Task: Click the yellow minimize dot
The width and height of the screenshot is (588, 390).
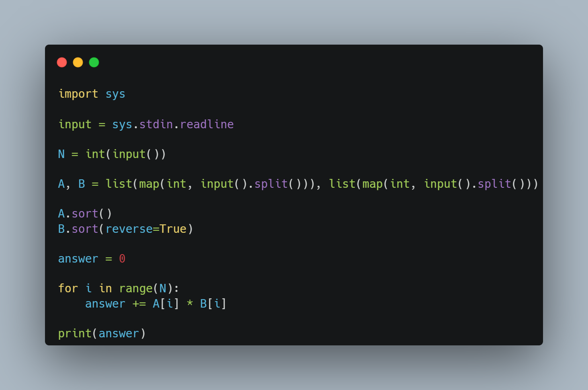Action: pyautogui.click(x=78, y=62)
